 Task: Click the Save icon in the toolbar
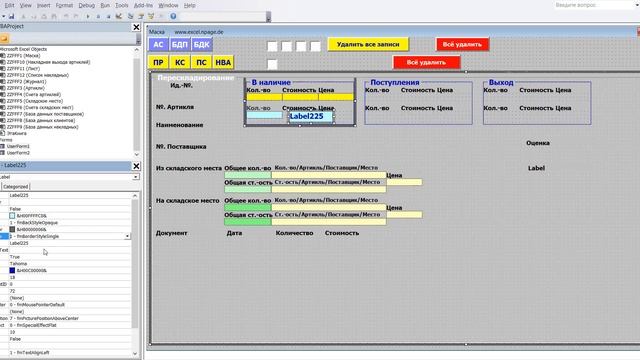pos(11,16)
